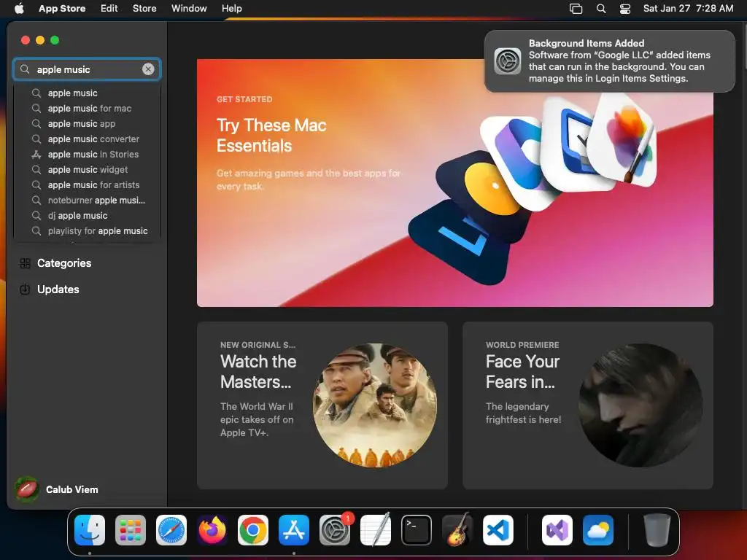
Task: Launch Firefox from the Dock
Action: [212, 530]
